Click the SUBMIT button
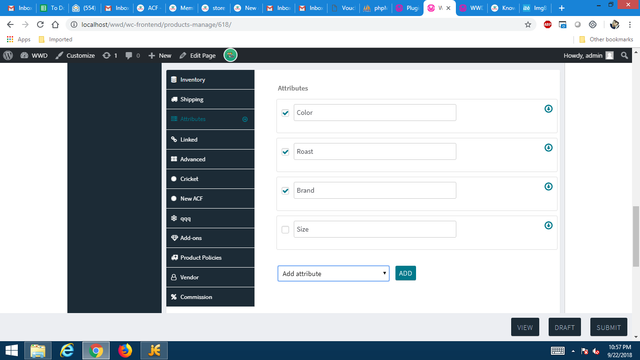Viewport: 640px width, 360px height. point(608,327)
